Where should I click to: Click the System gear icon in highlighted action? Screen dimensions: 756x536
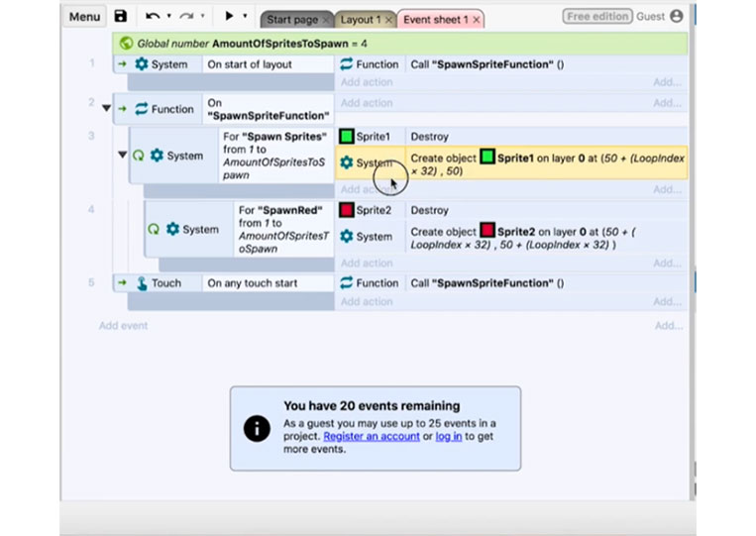point(346,162)
